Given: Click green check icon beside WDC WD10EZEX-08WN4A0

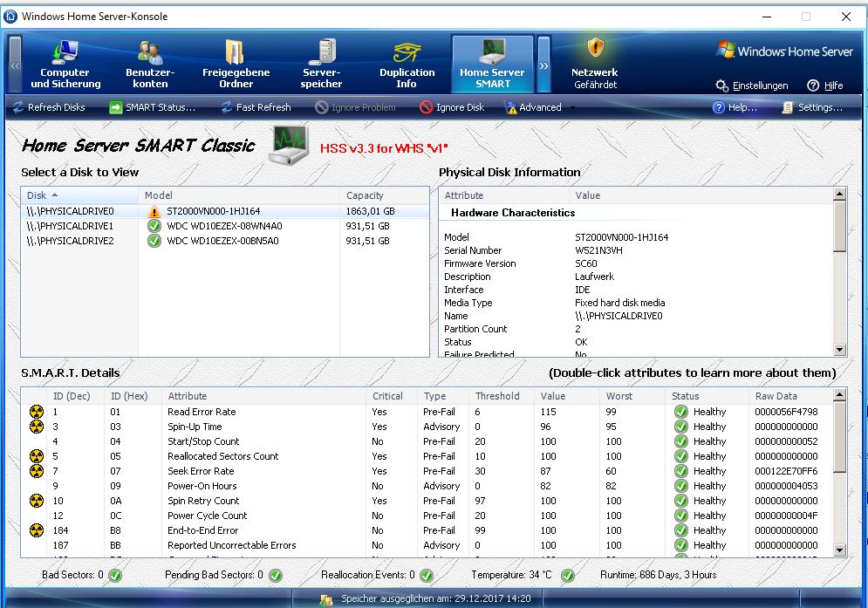Looking at the screenshot, I should [154, 226].
